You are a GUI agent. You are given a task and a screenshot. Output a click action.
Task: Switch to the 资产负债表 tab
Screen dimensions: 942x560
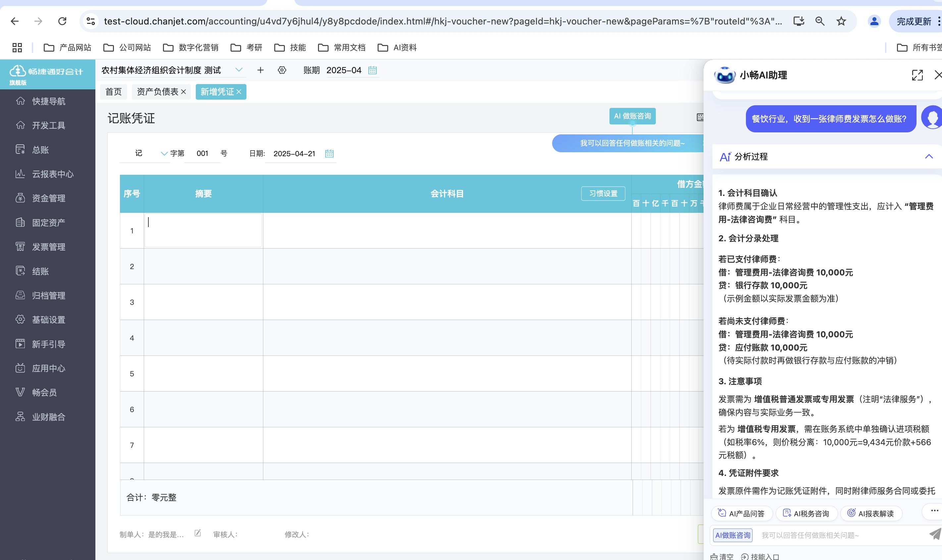157,92
